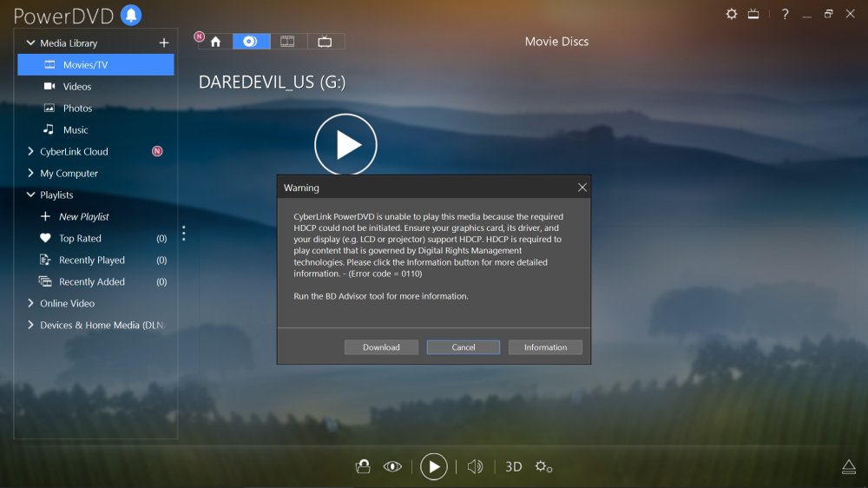The height and width of the screenshot is (488, 868).
Task: Click the Music note icon
Action: pyautogui.click(x=49, y=129)
